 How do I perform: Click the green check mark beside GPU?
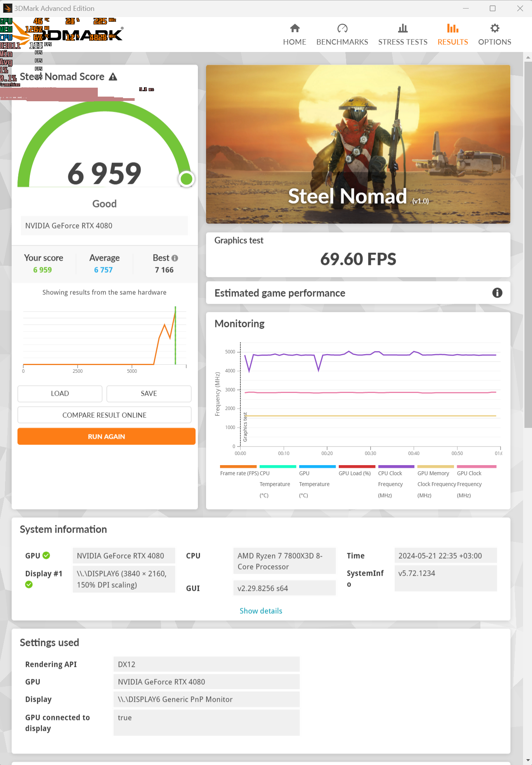point(46,556)
